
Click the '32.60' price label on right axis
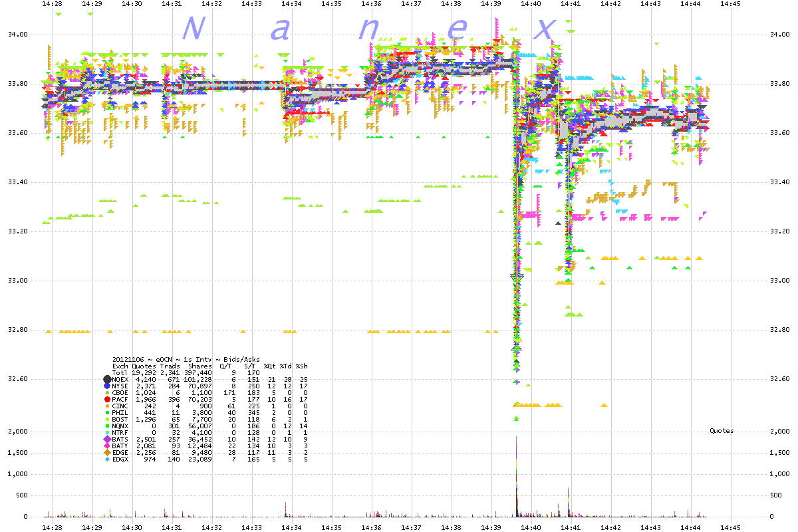pos(779,379)
